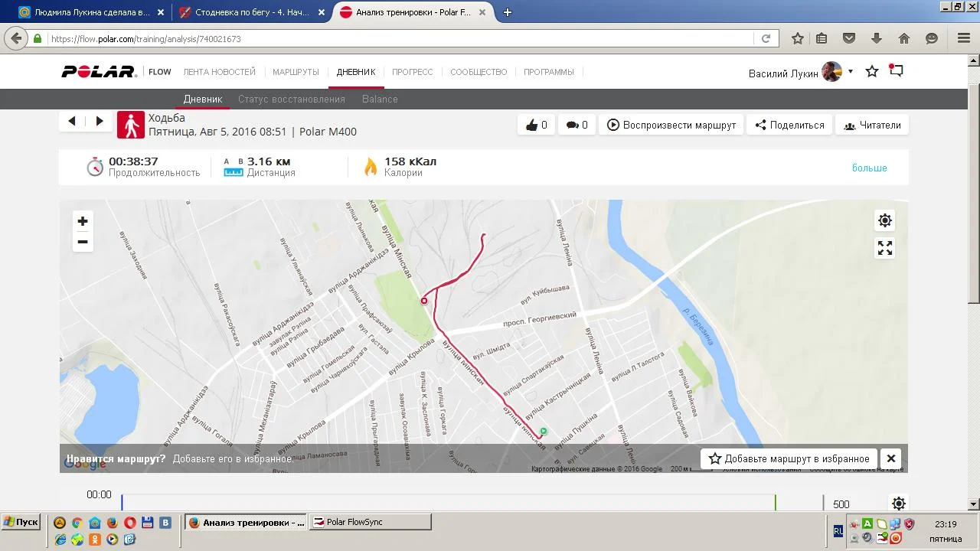Click the Polar logo
The height and width of the screenshot is (551, 980).
tap(99, 72)
